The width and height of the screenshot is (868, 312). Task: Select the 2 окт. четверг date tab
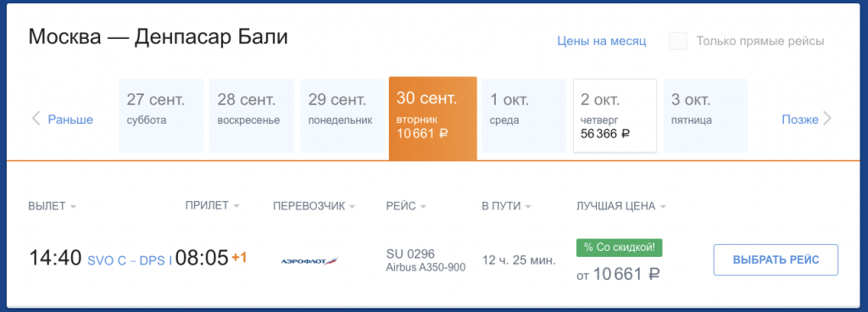[x=615, y=115]
